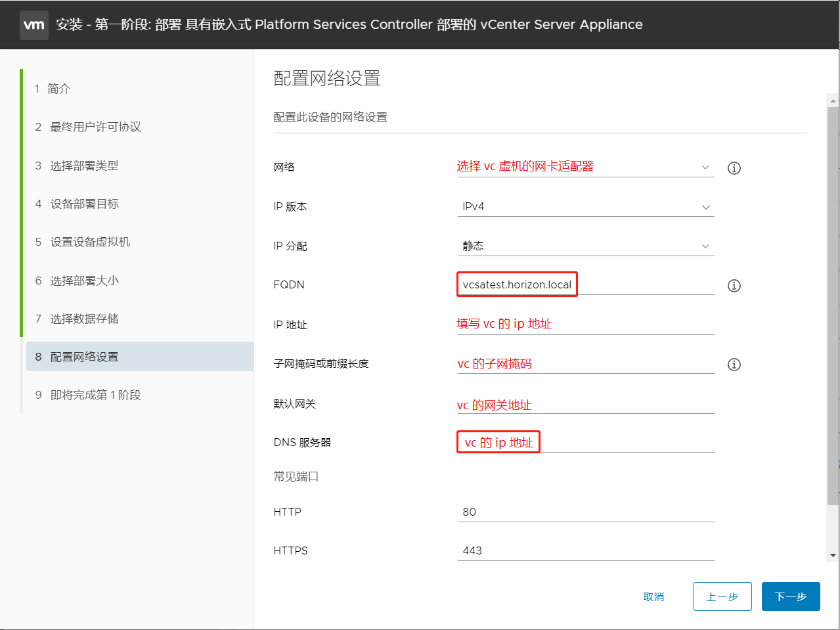Click the vertical scrollbar thumb
The height and width of the screenshot is (630, 840).
pos(833,306)
